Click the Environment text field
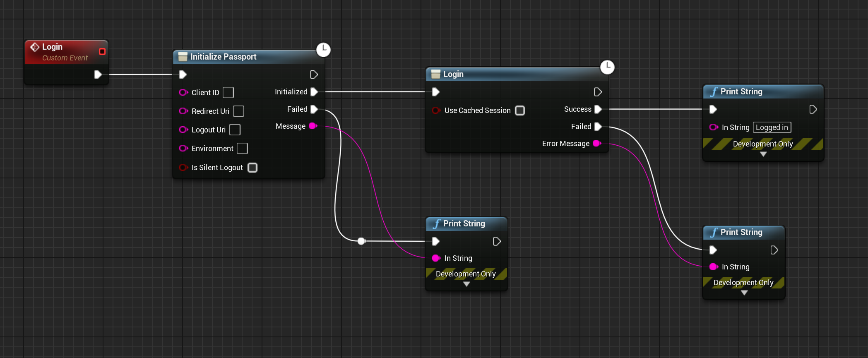 click(242, 148)
